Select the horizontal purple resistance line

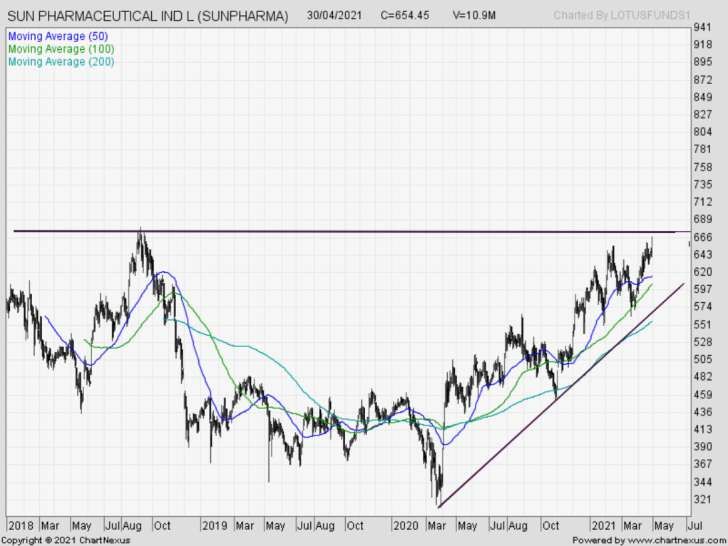click(300, 231)
